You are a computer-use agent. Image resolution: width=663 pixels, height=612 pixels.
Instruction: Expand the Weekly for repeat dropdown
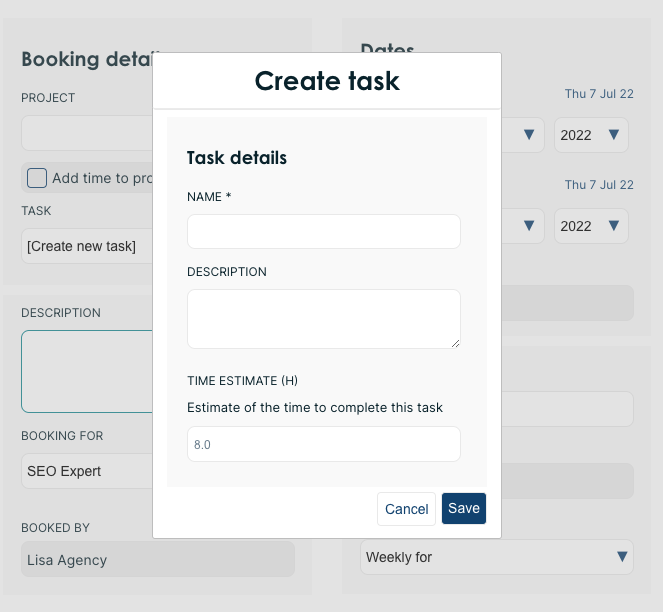pos(496,557)
